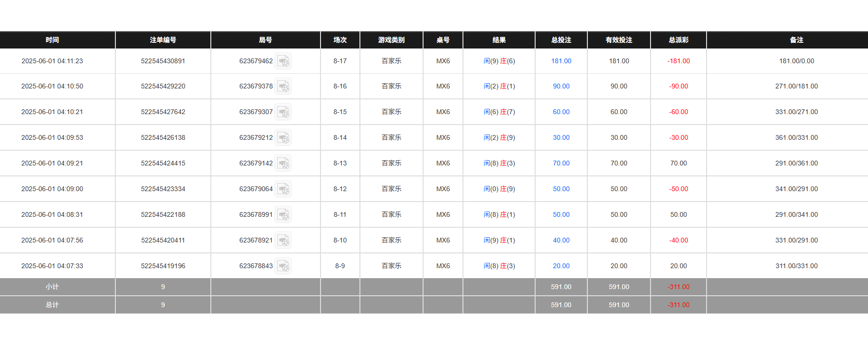Click blue total bet 30.00 in row 8-14
Viewport: 868px width, 339px height.
click(x=561, y=137)
